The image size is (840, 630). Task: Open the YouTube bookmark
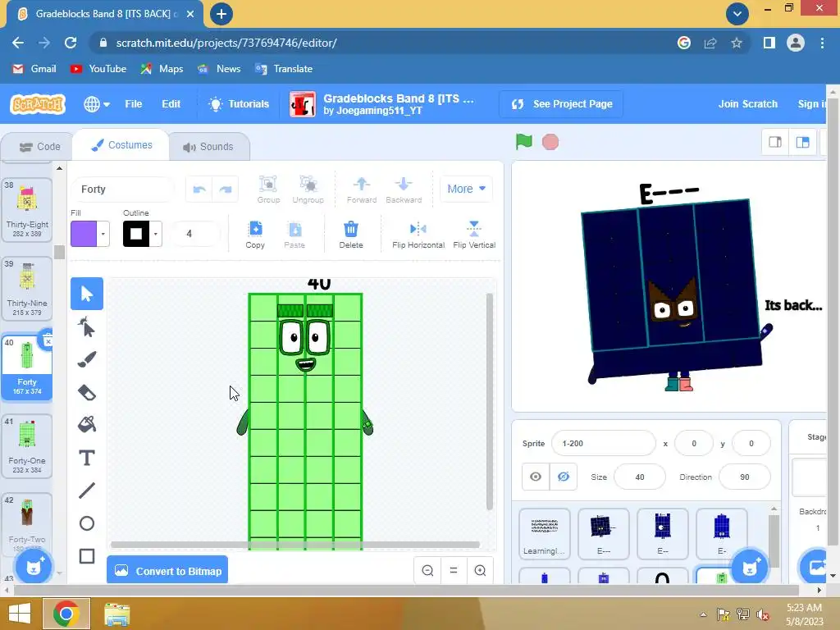(98, 69)
